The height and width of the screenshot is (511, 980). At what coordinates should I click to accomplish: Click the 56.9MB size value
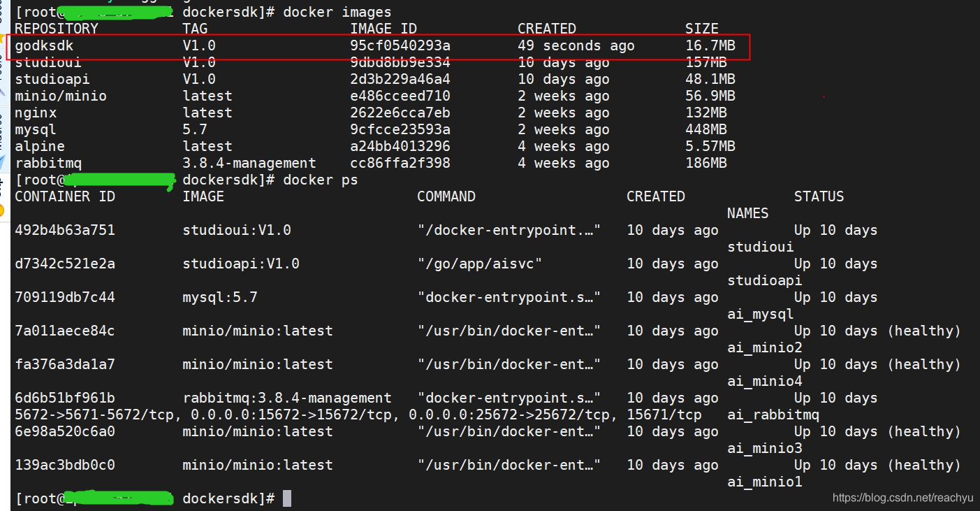(x=710, y=96)
